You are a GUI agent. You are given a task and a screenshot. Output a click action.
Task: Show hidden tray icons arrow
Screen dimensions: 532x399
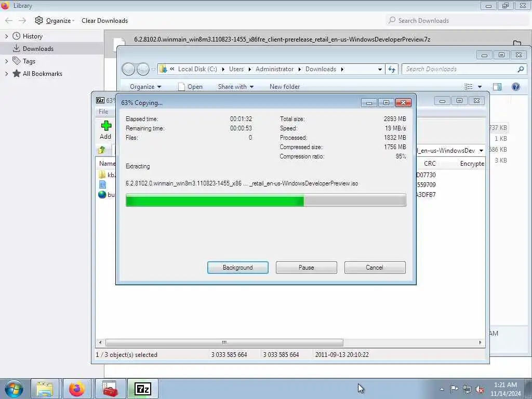coord(442,389)
